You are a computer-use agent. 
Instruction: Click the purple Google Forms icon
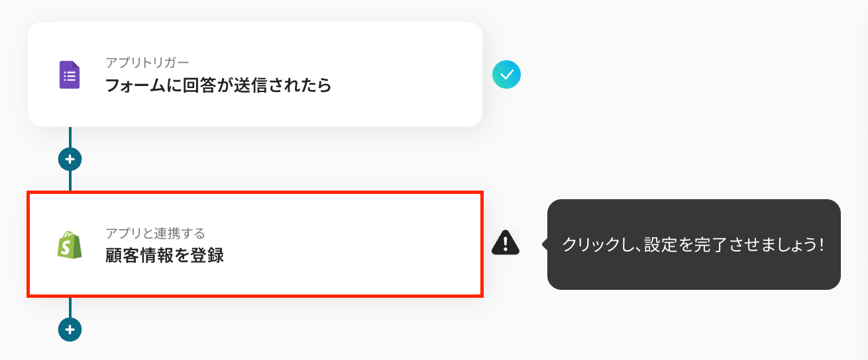point(70,75)
